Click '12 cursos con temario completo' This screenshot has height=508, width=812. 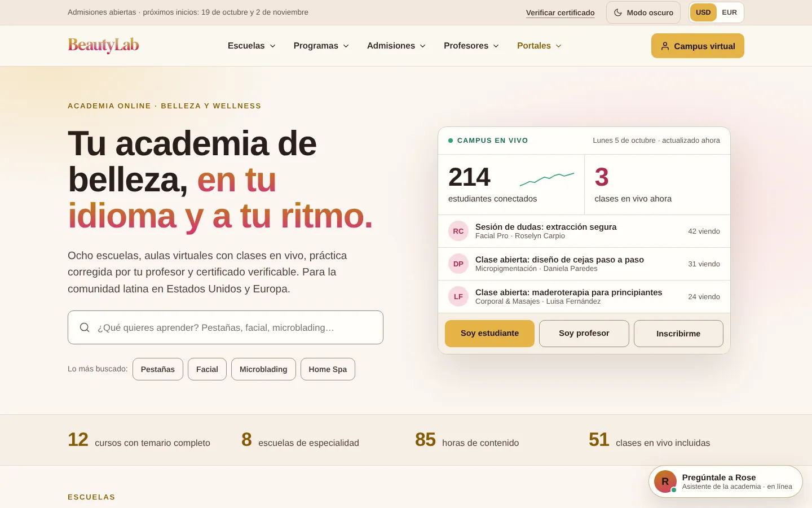point(139,440)
